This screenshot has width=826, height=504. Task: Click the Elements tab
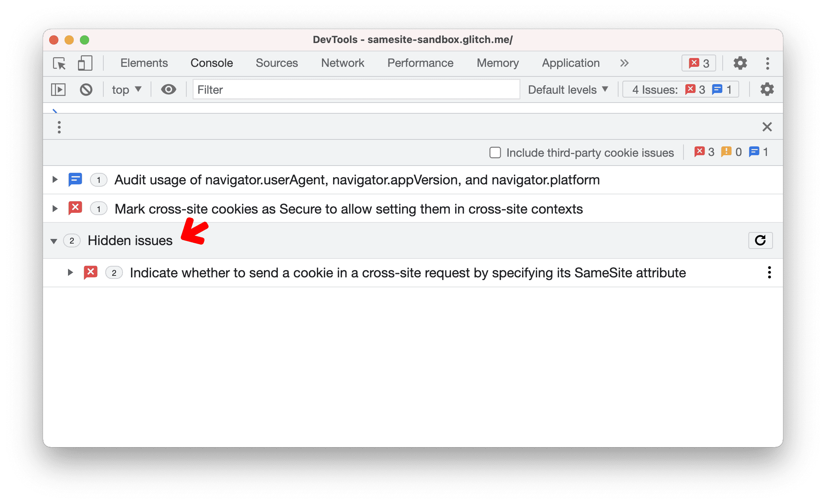tap(144, 63)
